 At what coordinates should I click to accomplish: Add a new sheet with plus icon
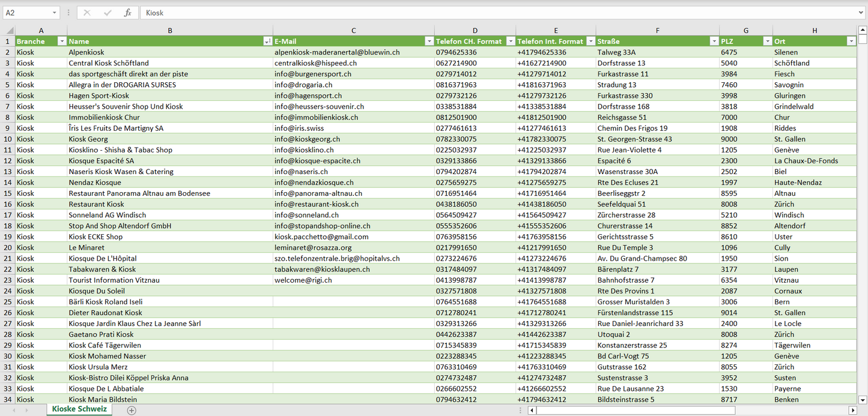[132, 410]
